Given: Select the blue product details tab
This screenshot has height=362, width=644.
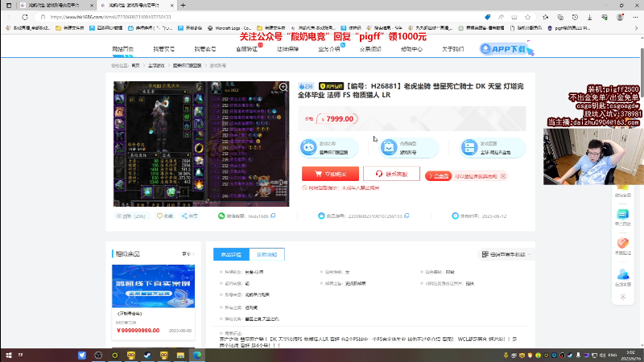Looking at the screenshot, I should point(231,254).
